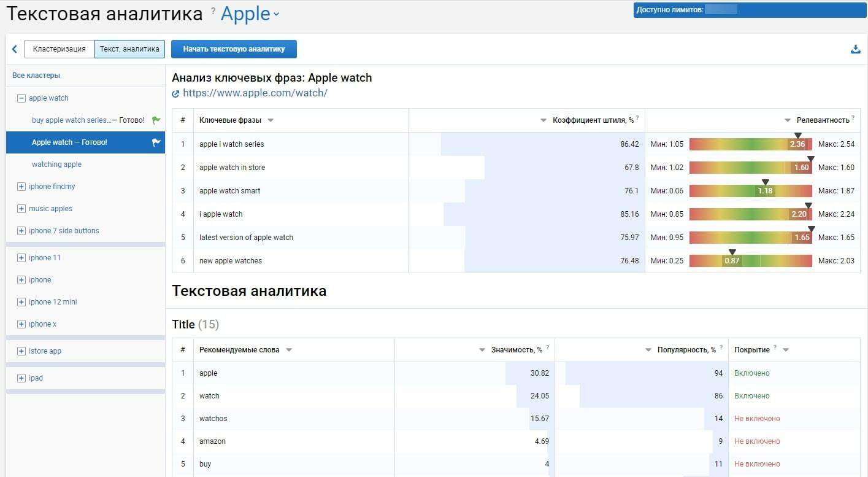Click the 86.42 штиль coefficient value

(629, 144)
